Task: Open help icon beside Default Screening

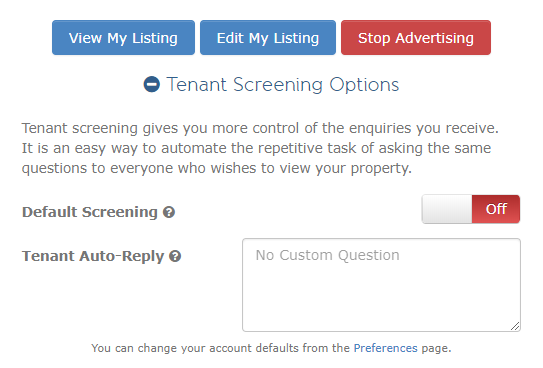Action: tap(169, 212)
